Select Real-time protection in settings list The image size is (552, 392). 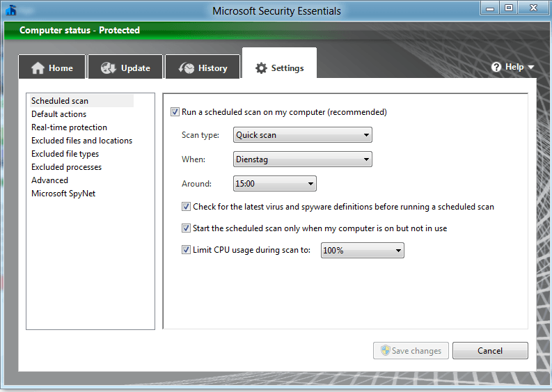69,127
